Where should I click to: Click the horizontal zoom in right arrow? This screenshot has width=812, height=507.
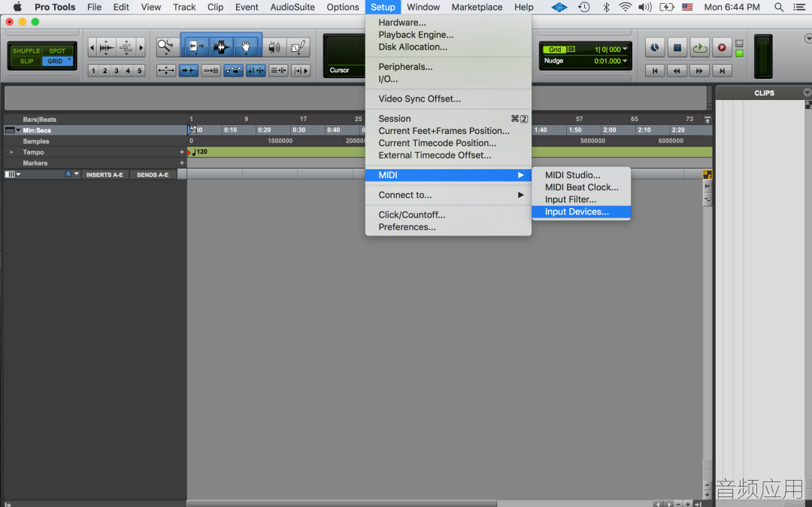[141, 47]
